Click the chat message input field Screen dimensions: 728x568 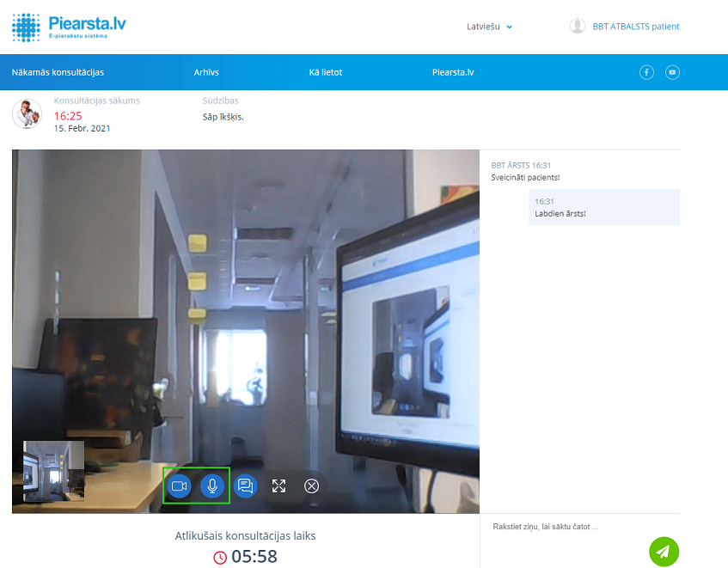point(567,527)
